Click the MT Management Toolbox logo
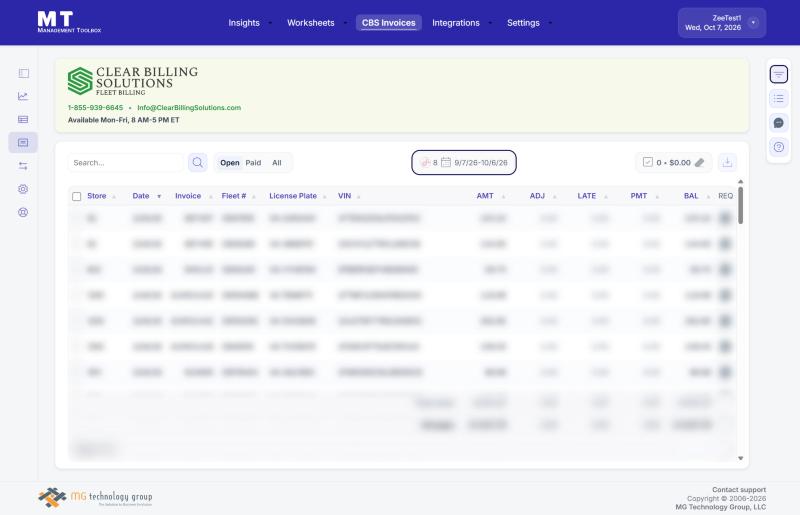The image size is (800, 515). (69, 22)
